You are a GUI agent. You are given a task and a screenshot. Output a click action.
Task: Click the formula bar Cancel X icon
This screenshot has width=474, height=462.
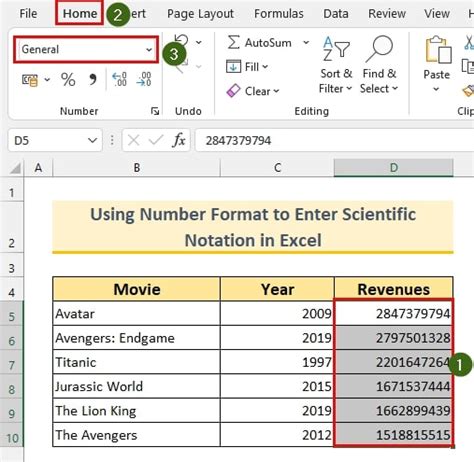point(133,141)
